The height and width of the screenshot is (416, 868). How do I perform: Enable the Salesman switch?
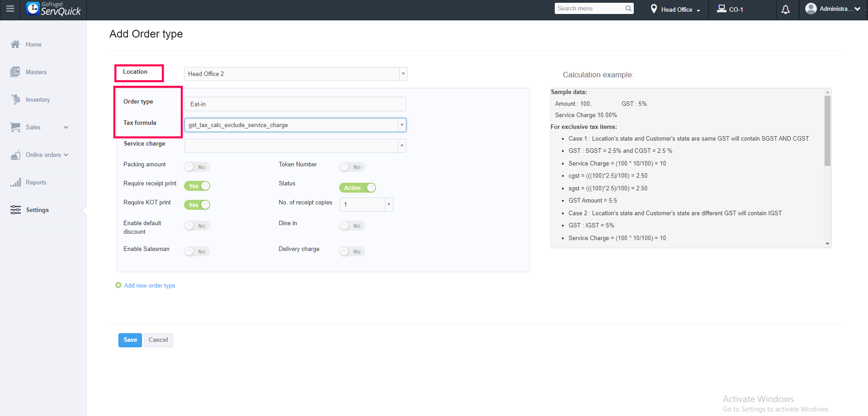[x=197, y=251]
